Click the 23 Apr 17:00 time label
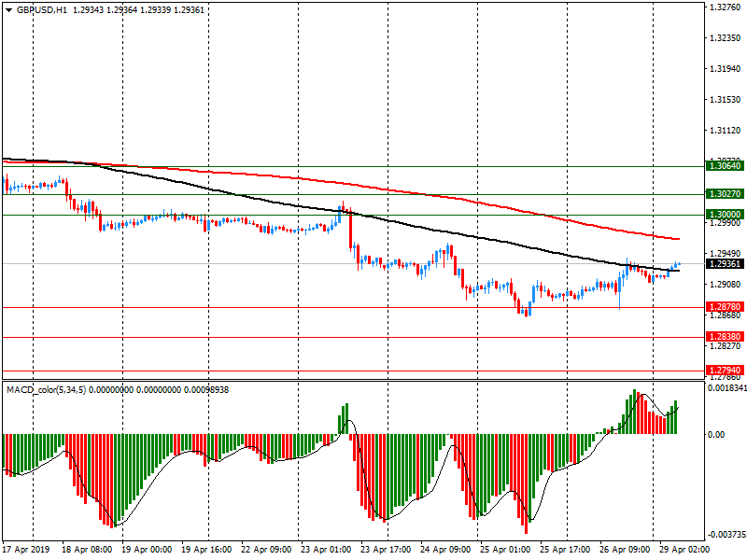The image size is (747, 560). (386, 551)
